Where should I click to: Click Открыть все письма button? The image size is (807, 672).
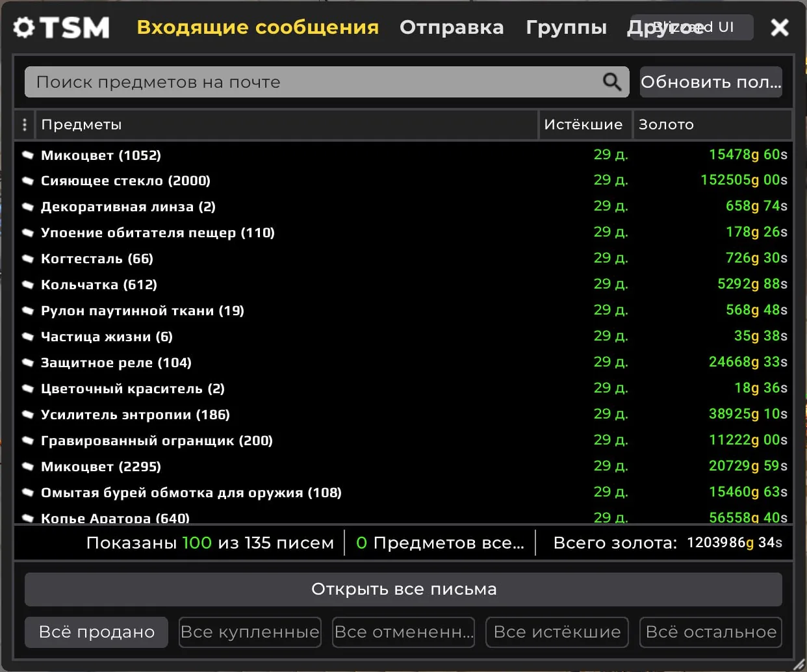click(403, 589)
